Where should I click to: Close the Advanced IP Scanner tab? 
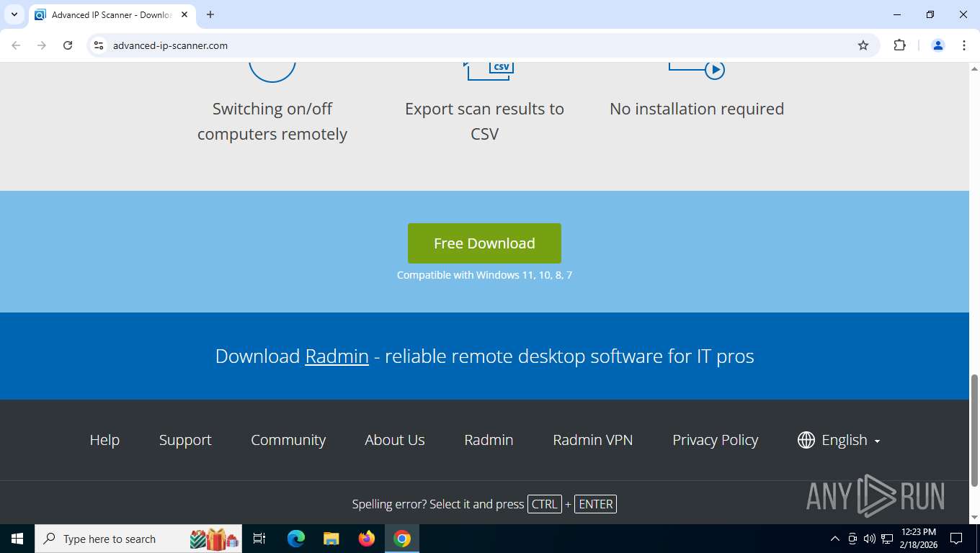click(184, 14)
